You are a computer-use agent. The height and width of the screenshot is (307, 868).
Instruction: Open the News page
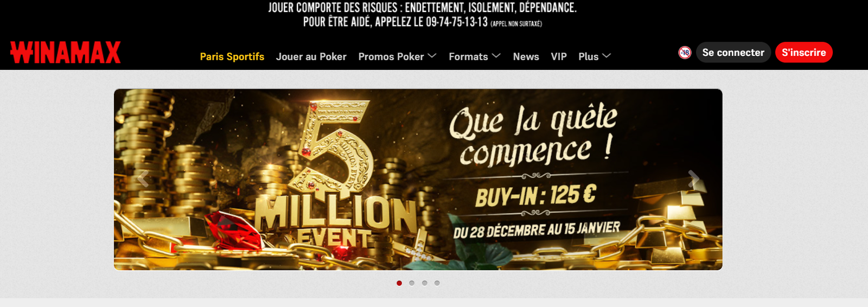click(x=526, y=56)
